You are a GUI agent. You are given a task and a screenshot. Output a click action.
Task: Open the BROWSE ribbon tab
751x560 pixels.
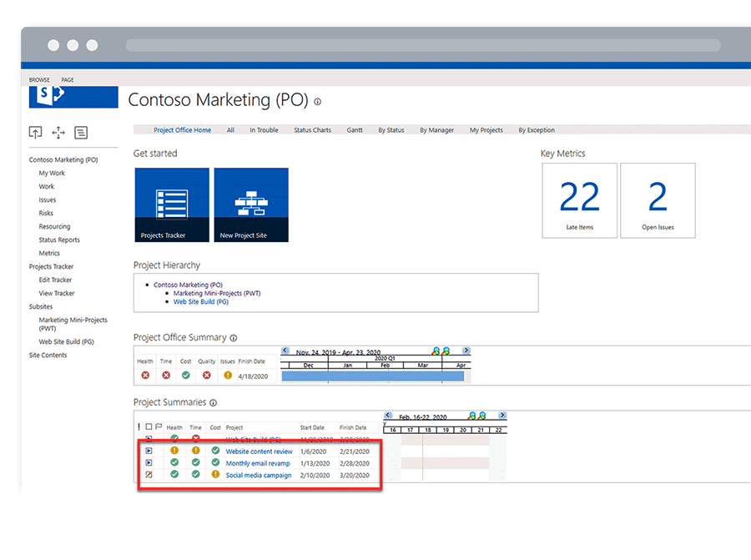39,80
